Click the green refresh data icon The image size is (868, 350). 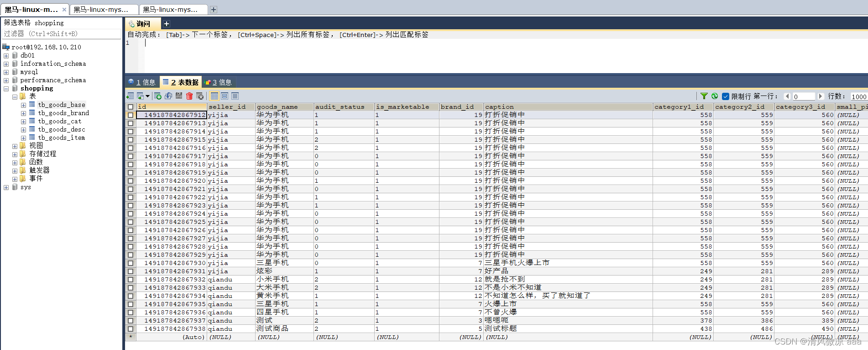click(x=715, y=96)
